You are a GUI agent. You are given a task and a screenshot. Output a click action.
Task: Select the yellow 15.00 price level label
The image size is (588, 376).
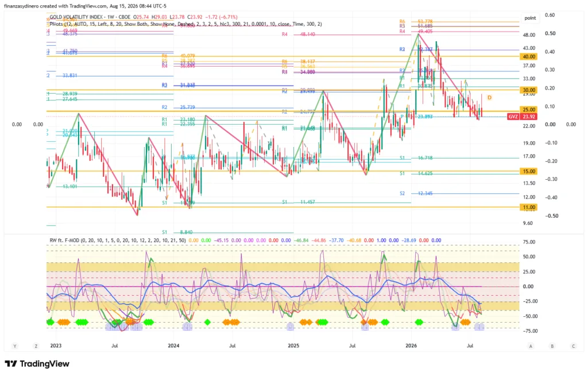[529, 171]
